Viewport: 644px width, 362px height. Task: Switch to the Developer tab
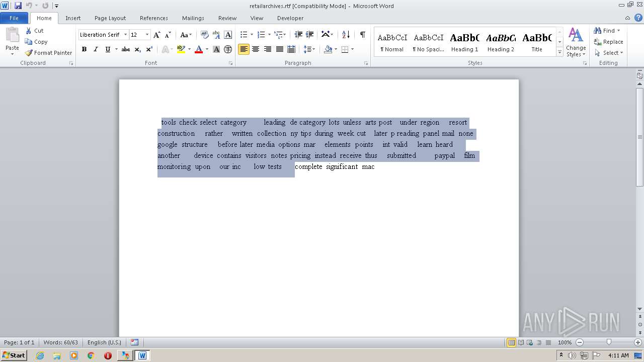click(290, 18)
